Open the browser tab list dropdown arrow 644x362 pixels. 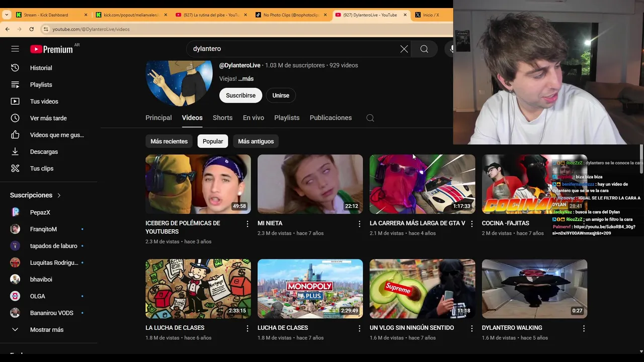pos(6,15)
